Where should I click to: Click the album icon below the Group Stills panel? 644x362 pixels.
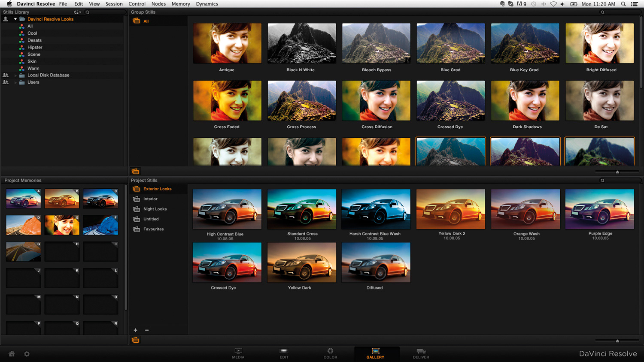pyautogui.click(x=136, y=171)
